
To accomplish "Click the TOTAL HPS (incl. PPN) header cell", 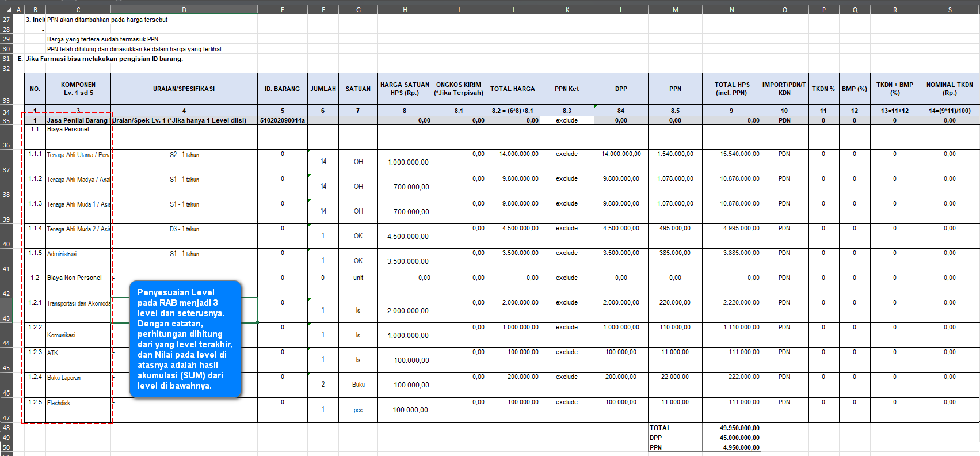I will pos(731,89).
